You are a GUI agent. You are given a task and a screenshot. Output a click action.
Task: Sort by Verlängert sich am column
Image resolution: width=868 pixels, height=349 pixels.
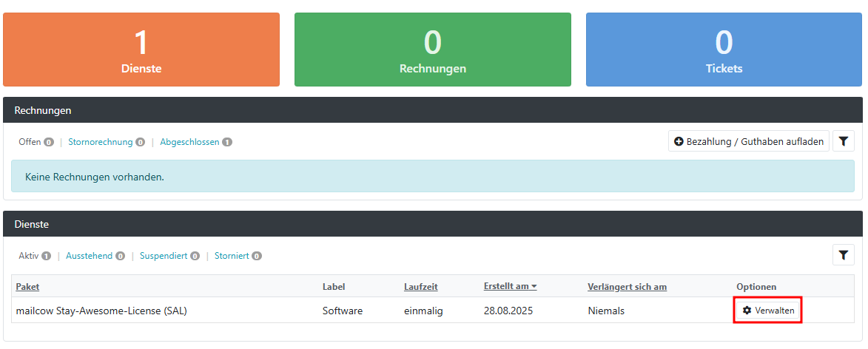(x=628, y=286)
